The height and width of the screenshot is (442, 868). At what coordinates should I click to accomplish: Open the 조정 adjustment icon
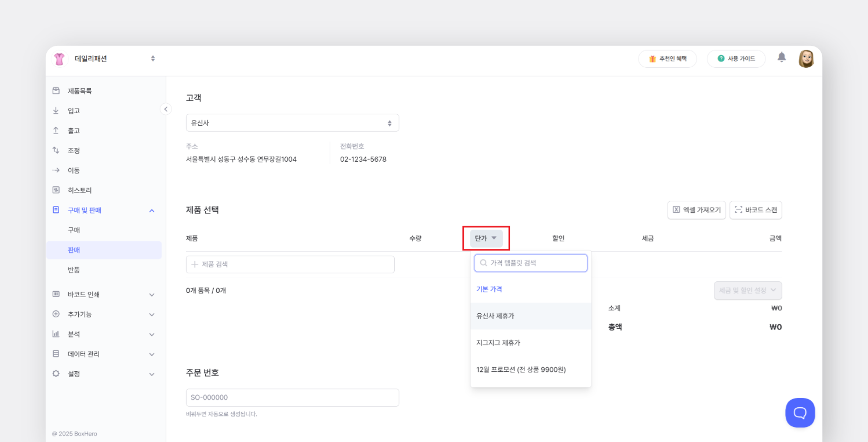coord(55,150)
